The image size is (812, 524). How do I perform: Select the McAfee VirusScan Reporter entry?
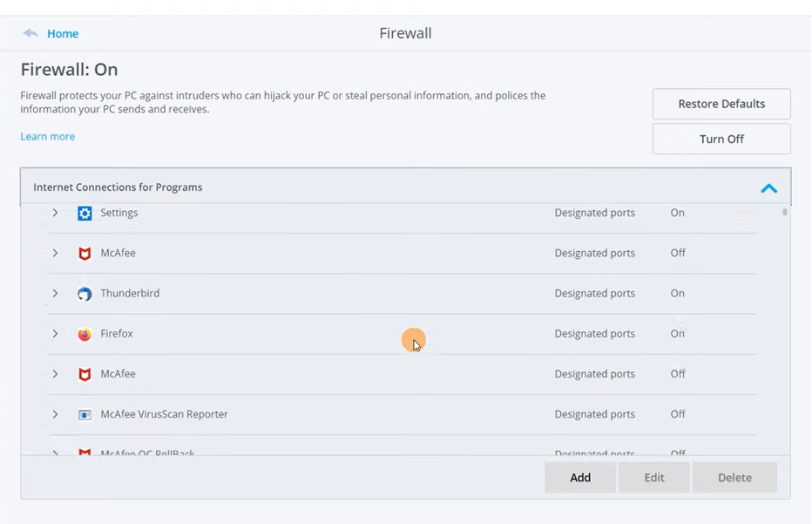pos(403,414)
